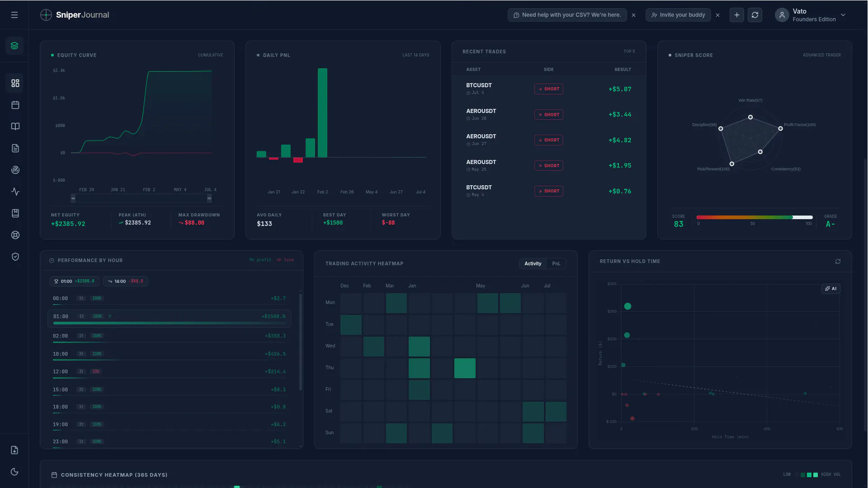
Task: Click the Profit Factor radar point
Action: pyautogui.click(x=780, y=129)
